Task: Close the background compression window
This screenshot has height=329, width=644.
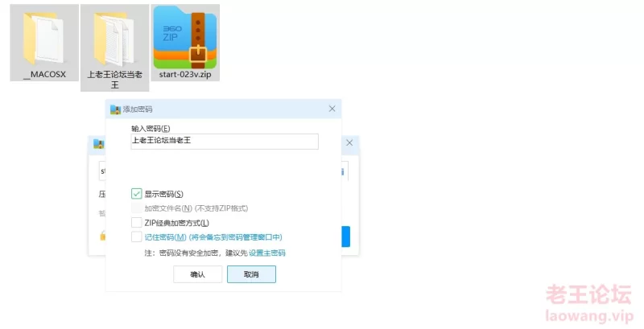Action: pyautogui.click(x=349, y=142)
